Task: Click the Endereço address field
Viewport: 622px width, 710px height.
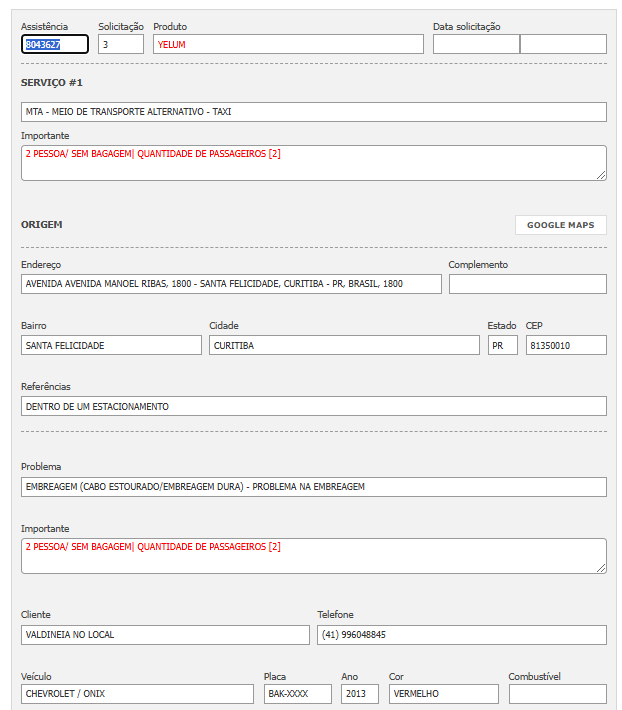Action: click(231, 284)
